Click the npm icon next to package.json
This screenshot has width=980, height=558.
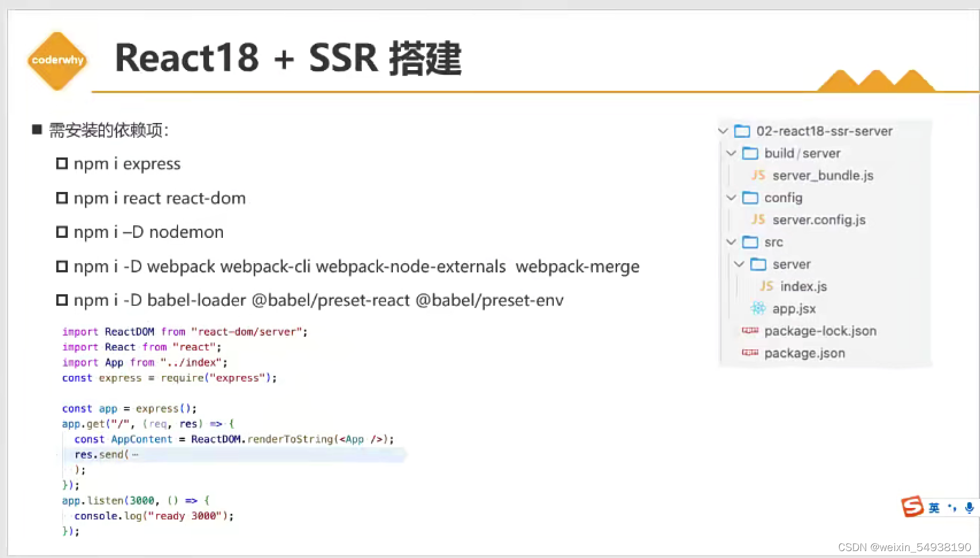750,353
